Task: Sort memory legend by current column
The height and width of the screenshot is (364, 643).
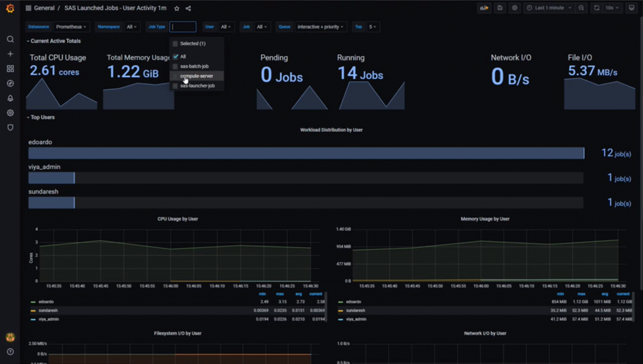Action: point(623,294)
